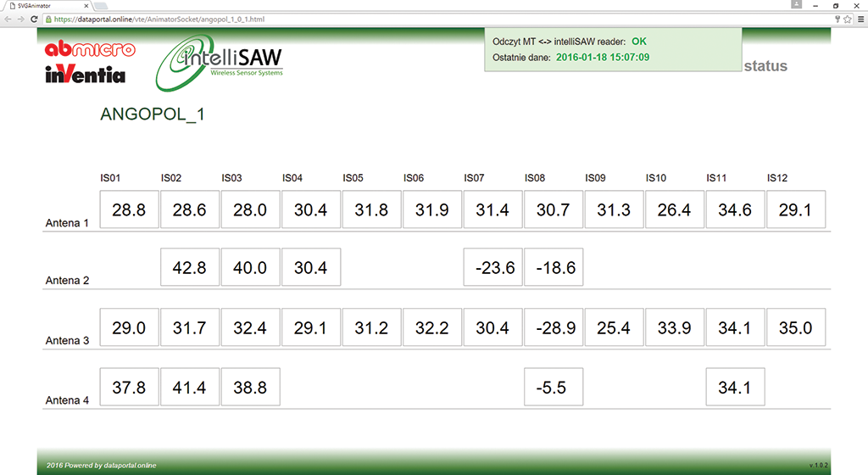Screen dimensions: 868x475
Task: Click Antena 1 IS11 value 34.6
Action: coord(735,210)
